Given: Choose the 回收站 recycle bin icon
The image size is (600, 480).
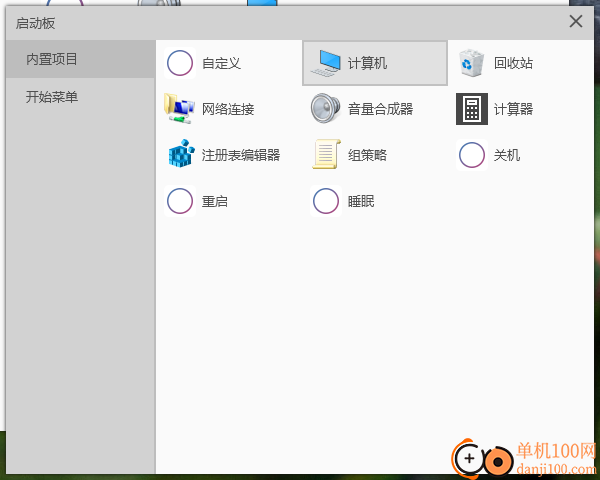Looking at the screenshot, I should pos(472,63).
